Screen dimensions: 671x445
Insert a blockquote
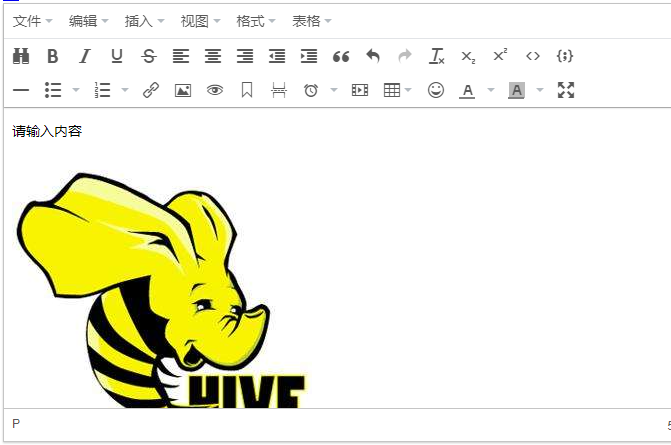click(x=341, y=56)
